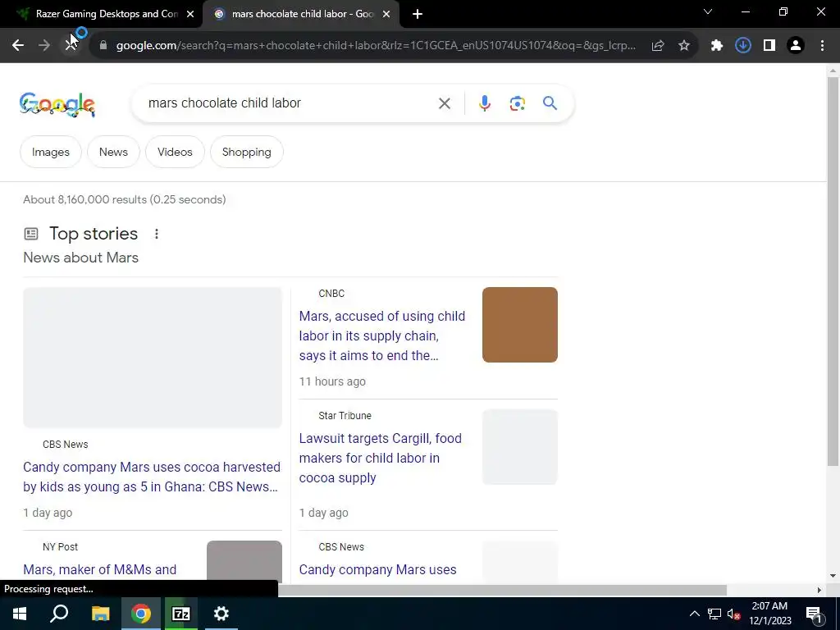Open the muted volume tray icon
This screenshot has height=630, width=840.
pyautogui.click(x=734, y=614)
